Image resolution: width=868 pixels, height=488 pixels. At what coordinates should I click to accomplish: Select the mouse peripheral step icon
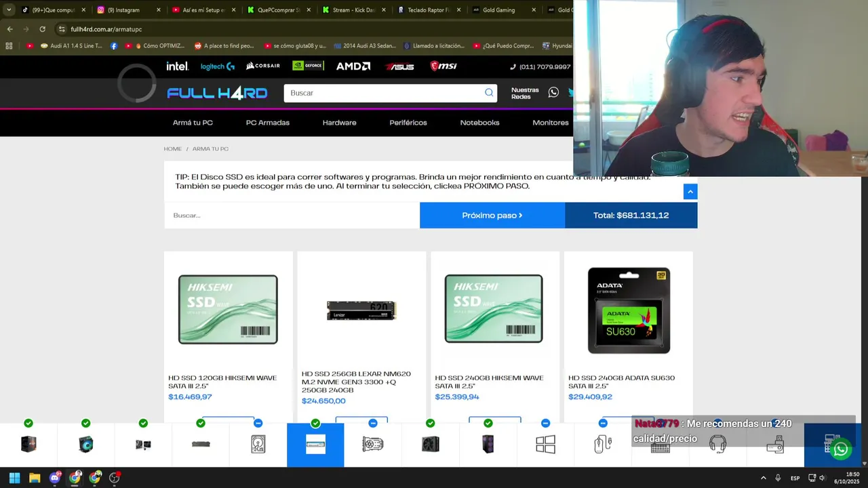(x=603, y=444)
